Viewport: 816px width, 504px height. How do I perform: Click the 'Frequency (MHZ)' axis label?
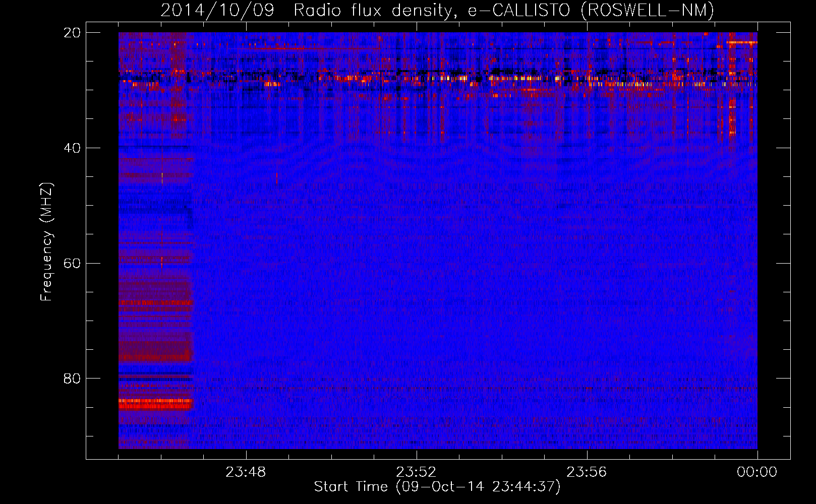point(46,241)
